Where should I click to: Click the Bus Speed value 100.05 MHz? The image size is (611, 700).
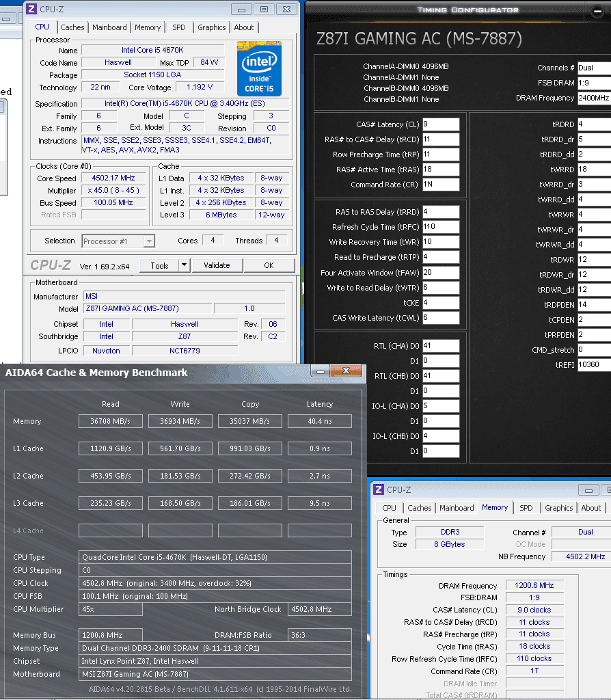tap(114, 202)
